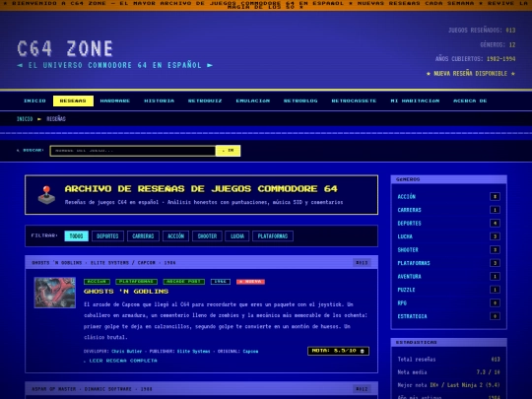This screenshot has width=532, height=399.
Task: Open the Historia menu item
Action: coord(160,100)
